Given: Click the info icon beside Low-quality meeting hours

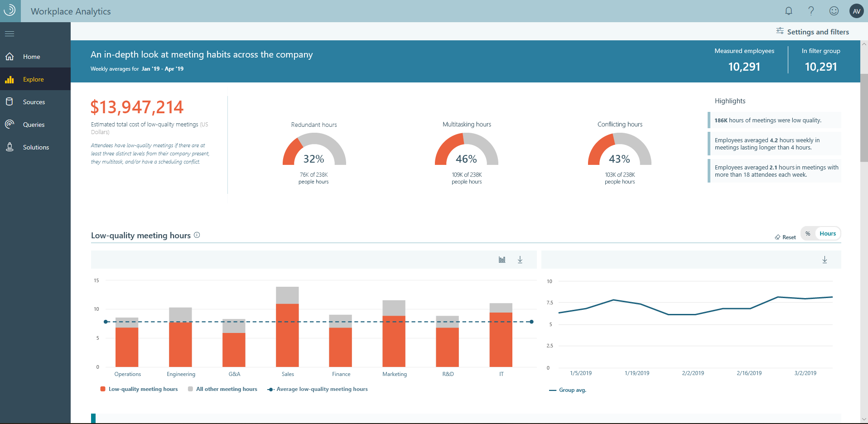Looking at the screenshot, I should click(197, 235).
